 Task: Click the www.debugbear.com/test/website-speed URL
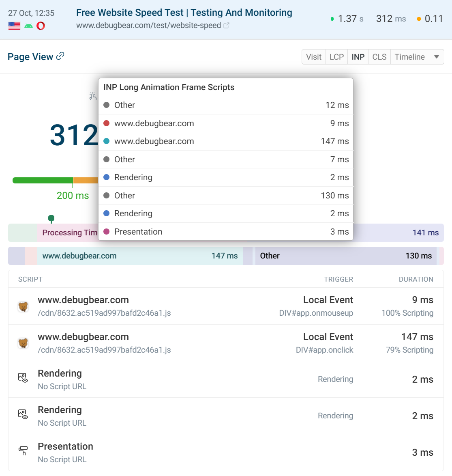(x=148, y=26)
